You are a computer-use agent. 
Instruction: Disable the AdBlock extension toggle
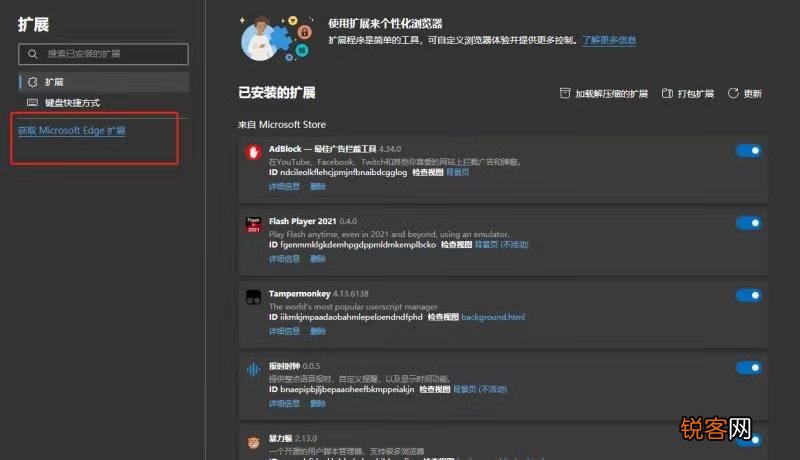pyautogui.click(x=748, y=151)
